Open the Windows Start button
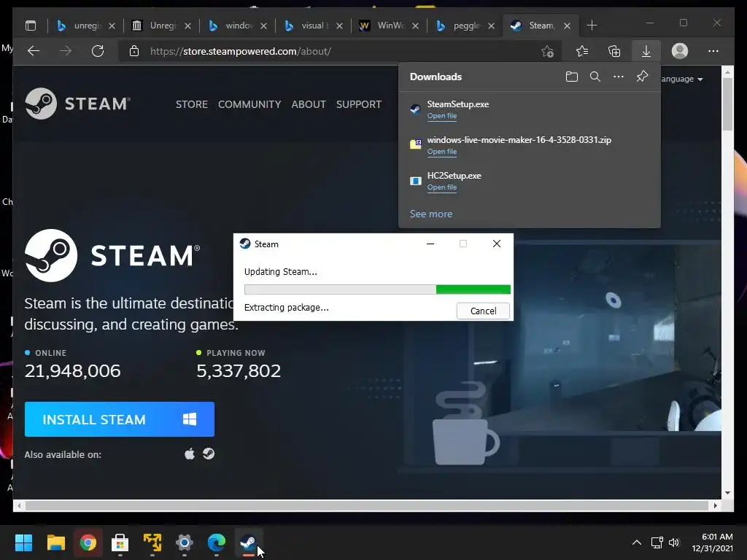This screenshot has width=747, height=560. pyautogui.click(x=23, y=542)
